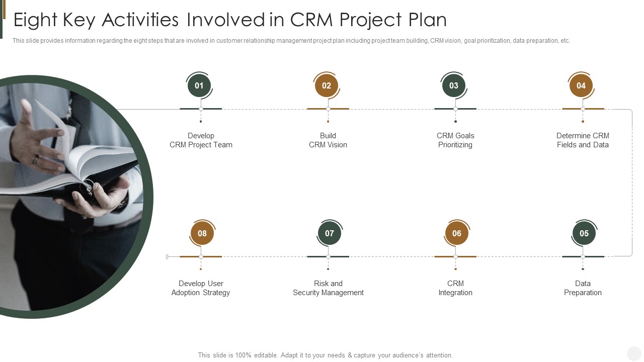The image size is (644, 362).
Task: Click the 04 numbered circle
Action: (581, 85)
